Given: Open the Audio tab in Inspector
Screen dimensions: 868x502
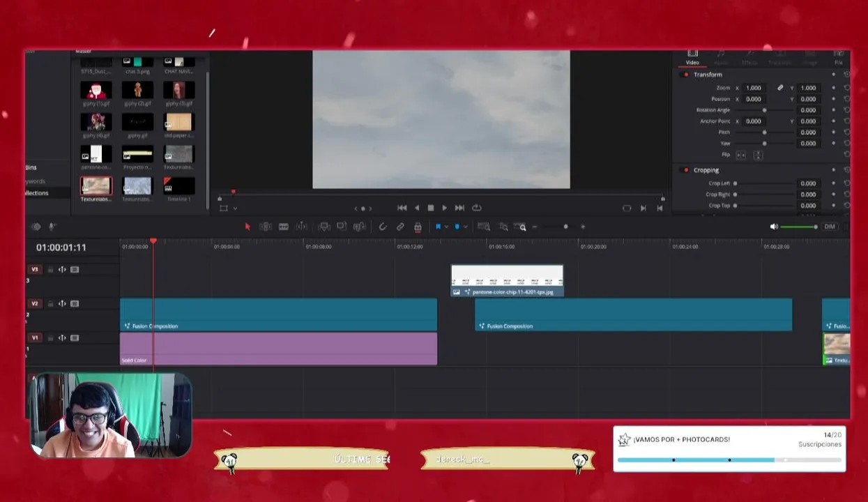Looking at the screenshot, I should click(x=721, y=57).
